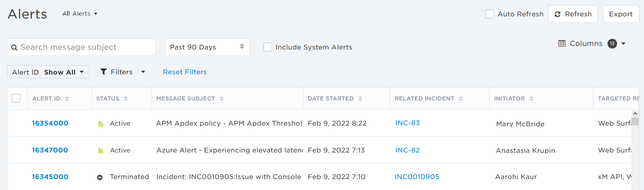Sort by Date Started column arrows
The image size is (644, 190).
(360, 99)
